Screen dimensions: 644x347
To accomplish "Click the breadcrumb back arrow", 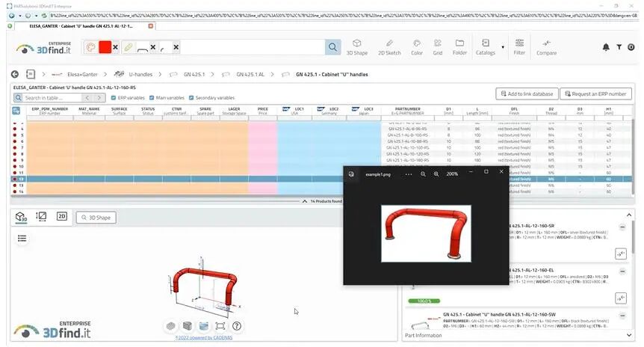I will pyautogui.click(x=15, y=75).
